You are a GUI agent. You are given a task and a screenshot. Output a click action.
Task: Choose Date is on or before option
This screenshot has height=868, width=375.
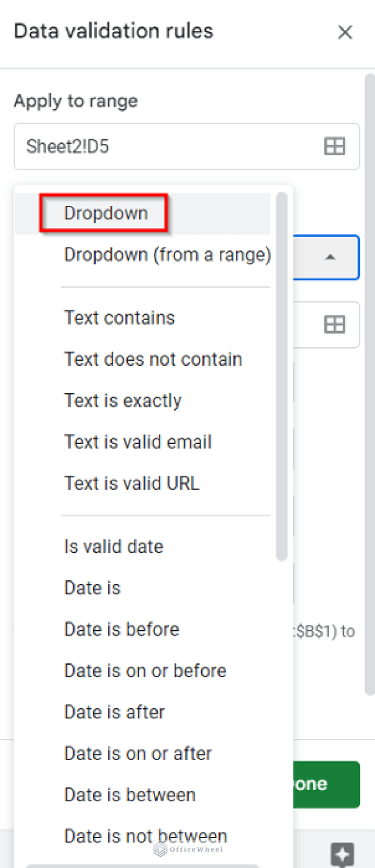point(145,671)
